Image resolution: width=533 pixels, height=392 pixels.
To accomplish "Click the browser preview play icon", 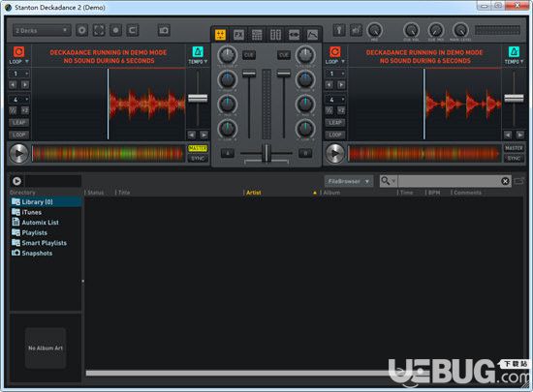I will tap(16, 181).
